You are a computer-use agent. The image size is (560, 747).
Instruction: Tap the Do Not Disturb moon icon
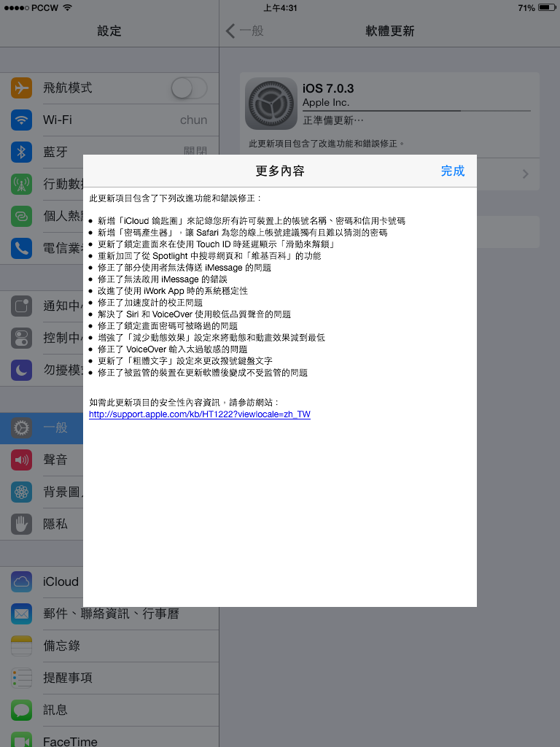(21, 370)
